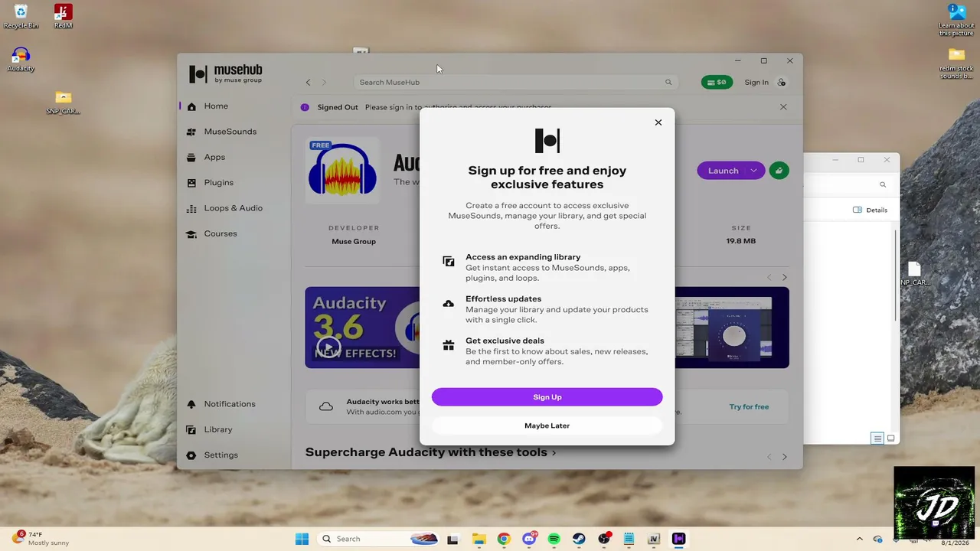
Task: Click the Muse Group developer name
Action: click(x=354, y=242)
